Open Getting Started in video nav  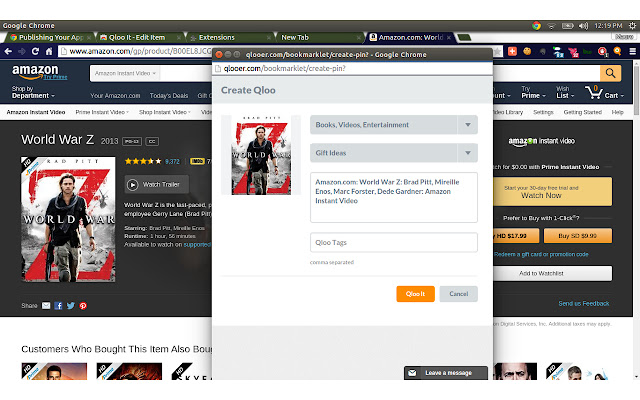click(582, 112)
